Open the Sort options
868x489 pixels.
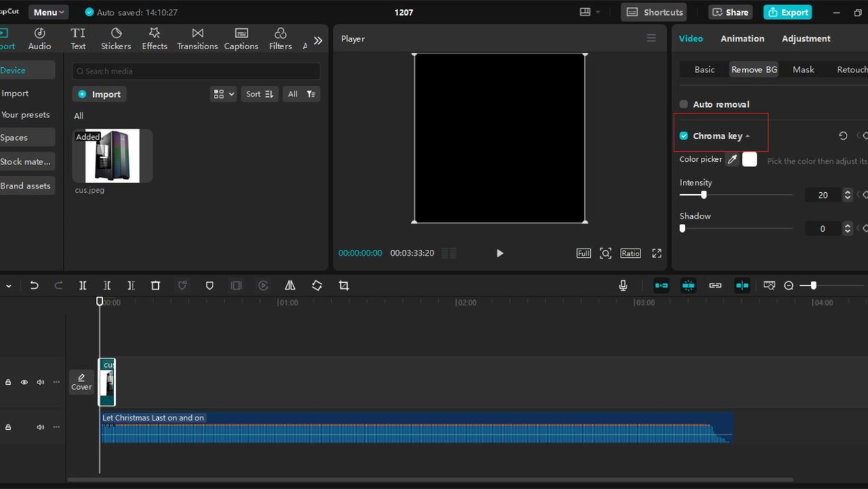[259, 94]
